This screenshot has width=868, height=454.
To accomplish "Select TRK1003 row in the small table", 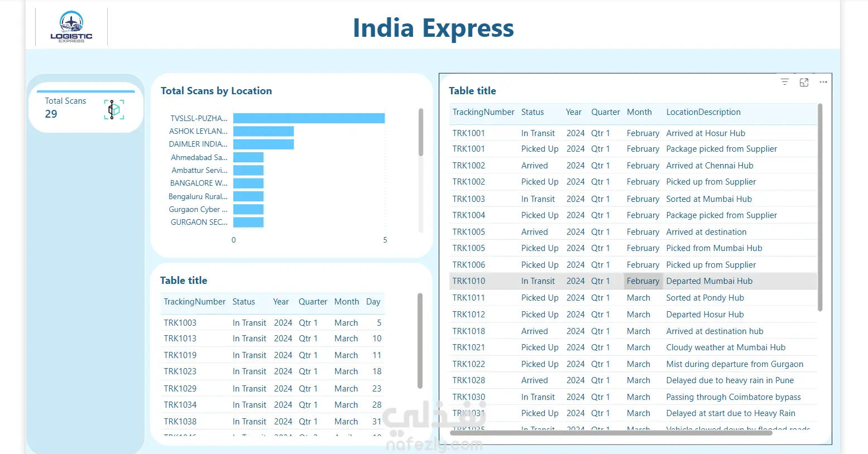I will (273, 323).
